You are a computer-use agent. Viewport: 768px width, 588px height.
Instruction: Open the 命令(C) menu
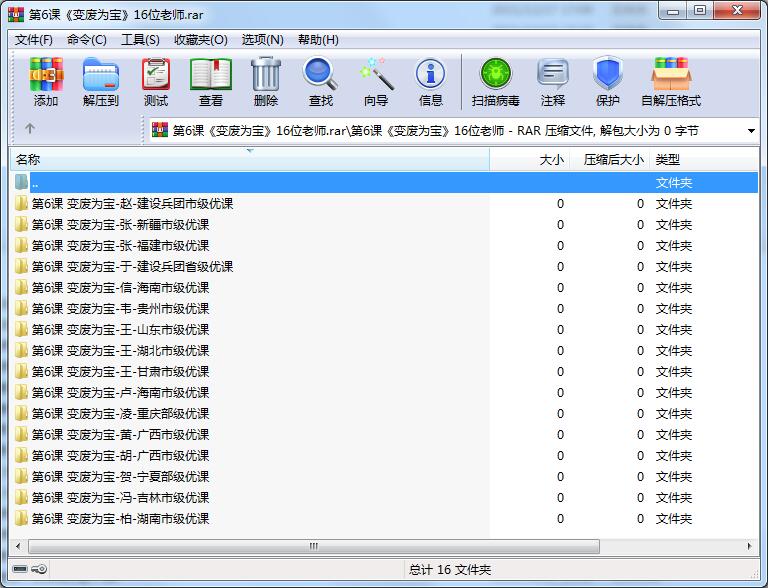(87, 40)
